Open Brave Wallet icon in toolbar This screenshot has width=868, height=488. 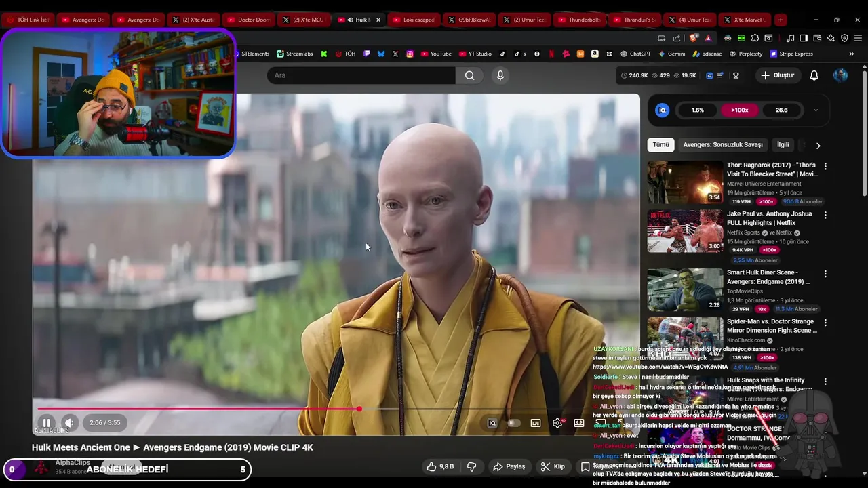point(817,38)
